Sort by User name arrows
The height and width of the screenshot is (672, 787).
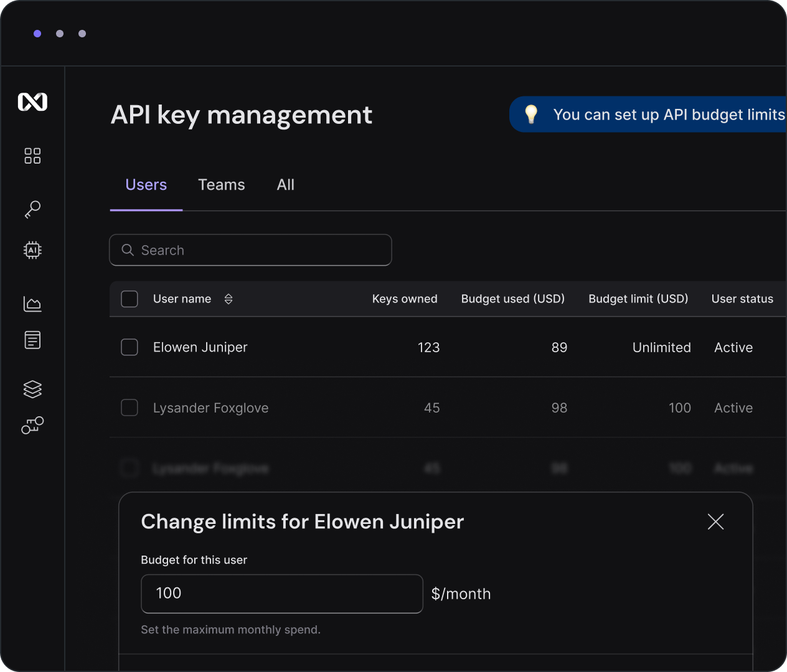click(229, 299)
